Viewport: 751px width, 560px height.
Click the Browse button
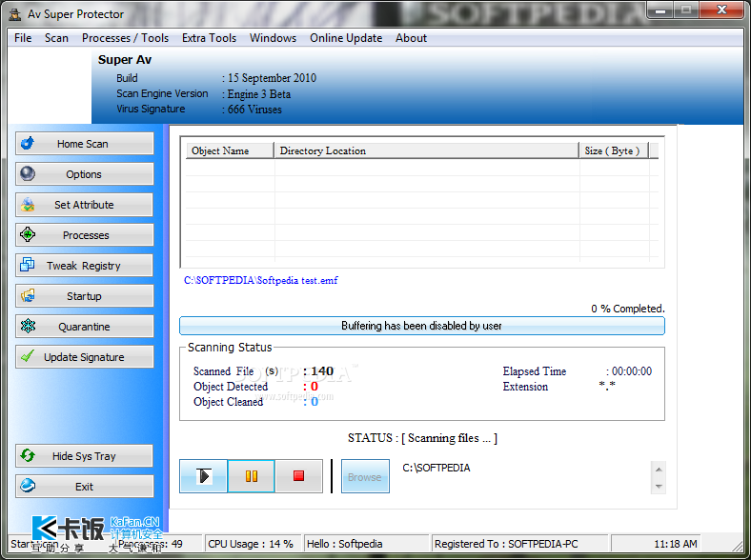click(365, 476)
